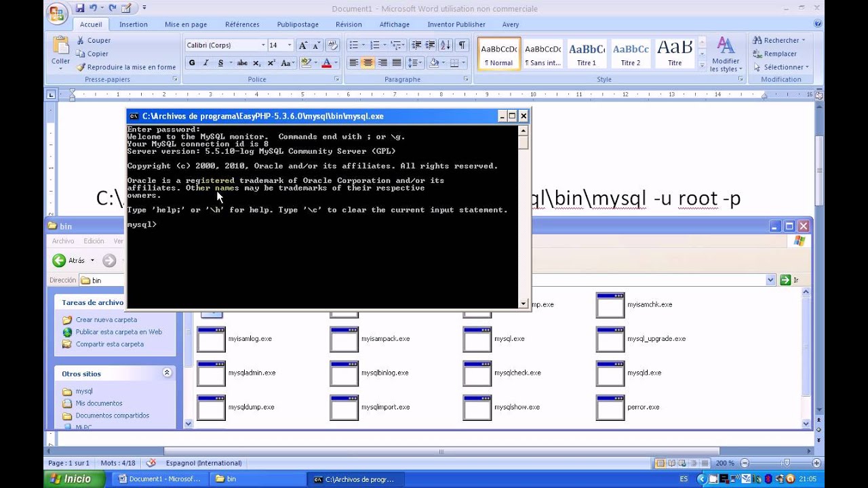868x488 pixels.
Task: Toggle center alignment
Action: click(368, 63)
